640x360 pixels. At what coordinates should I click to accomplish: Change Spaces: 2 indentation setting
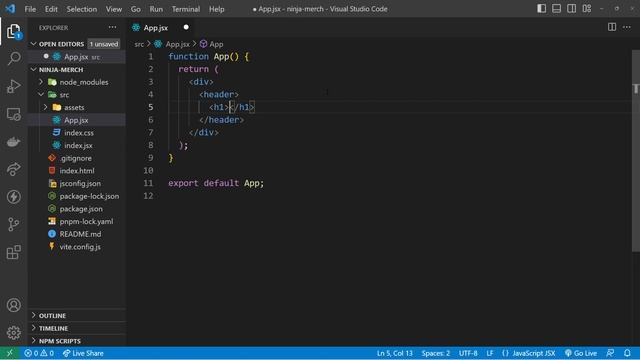click(436, 353)
